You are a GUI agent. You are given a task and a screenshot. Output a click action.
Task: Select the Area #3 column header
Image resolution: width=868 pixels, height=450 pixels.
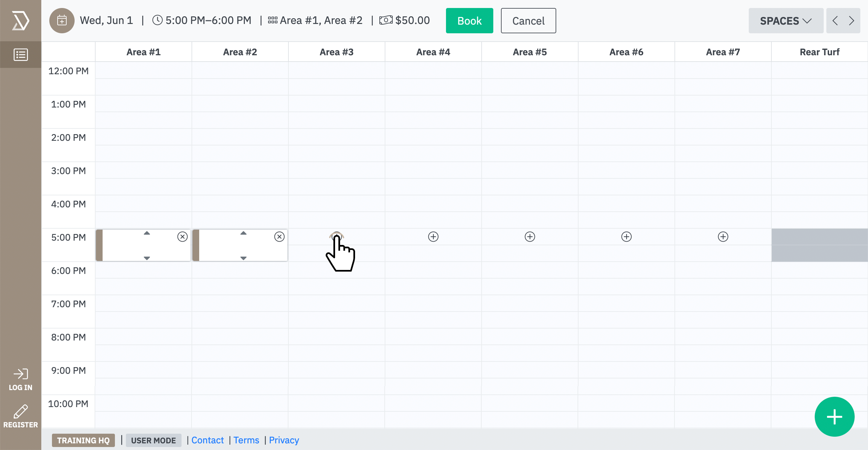pos(337,52)
